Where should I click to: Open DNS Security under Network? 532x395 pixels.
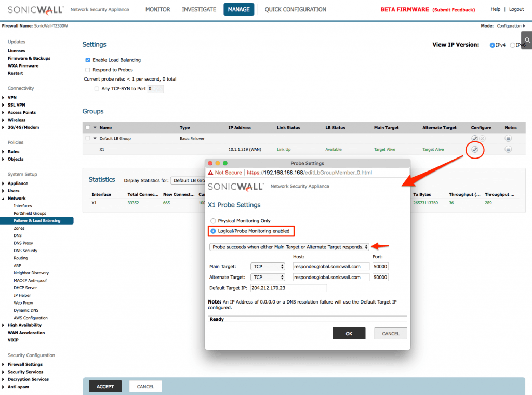[x=25, y=251]
